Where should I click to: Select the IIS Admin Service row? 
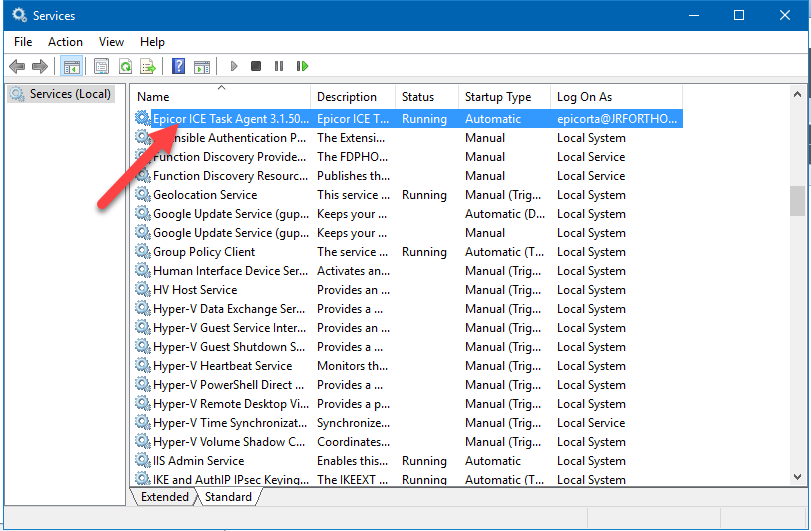(408, 460)
